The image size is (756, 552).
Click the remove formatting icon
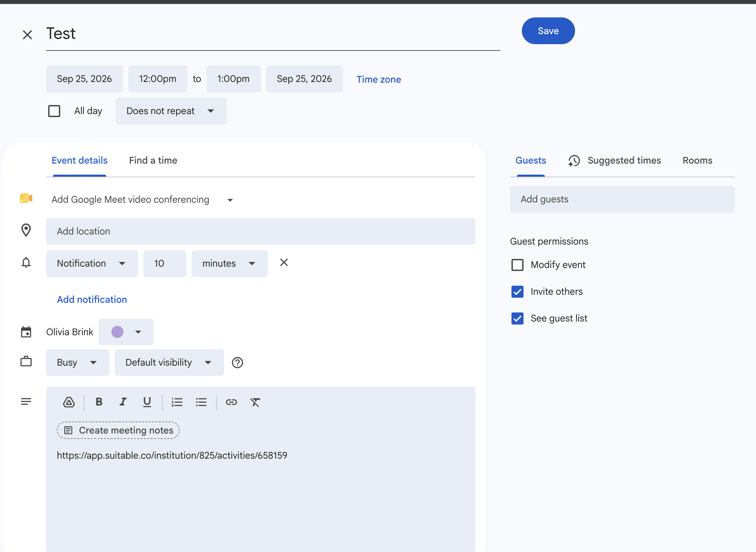(255, 402)
